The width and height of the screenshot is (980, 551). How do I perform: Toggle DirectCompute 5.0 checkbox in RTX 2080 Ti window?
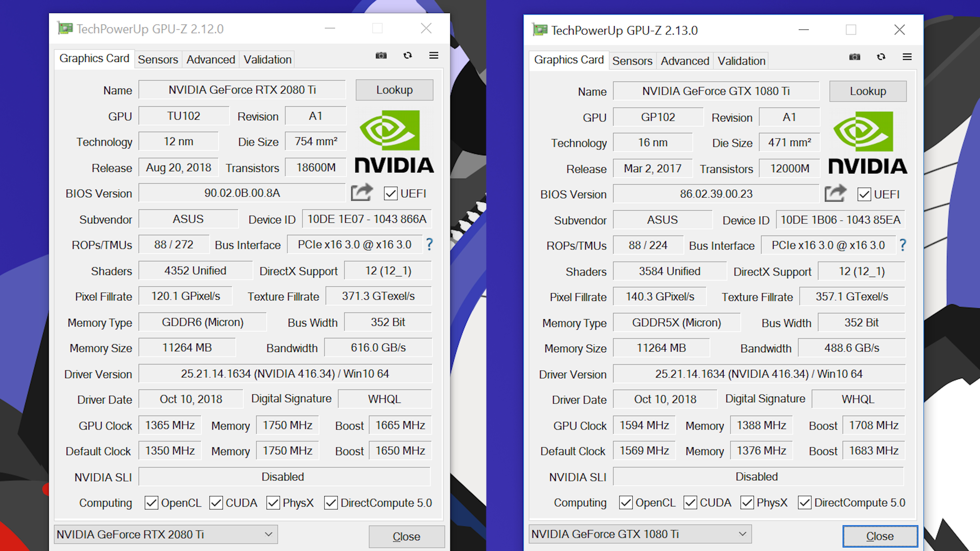330,503
